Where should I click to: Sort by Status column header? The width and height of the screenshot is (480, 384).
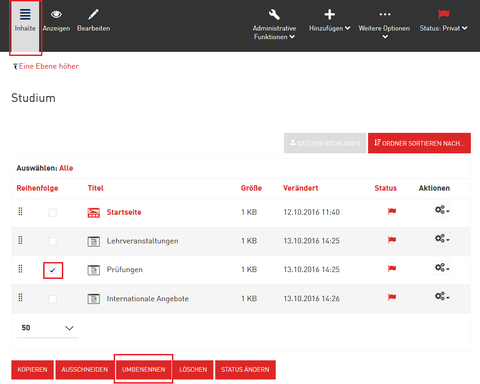(x=385, y=188)
